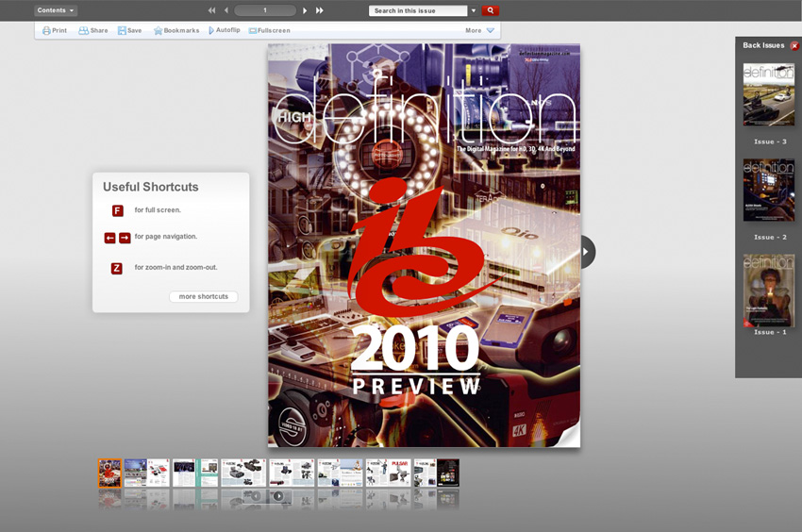Viewport: 802px width, 532px height.
Task: Go to the previous page arrow
Action: tap(226, 10)
